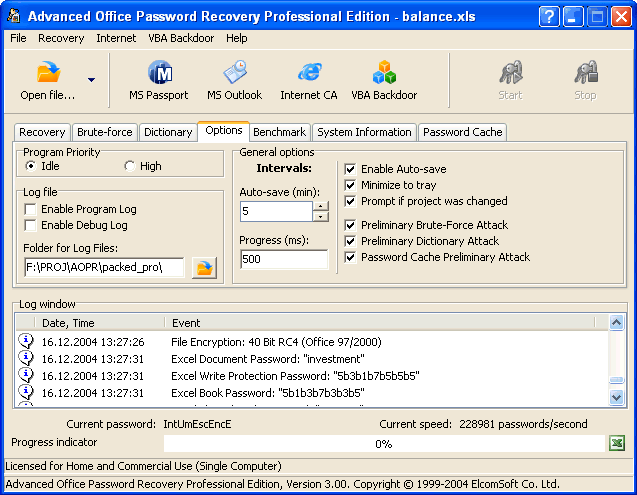Increase Auto-save interval with up arrow

pos(321,206)
